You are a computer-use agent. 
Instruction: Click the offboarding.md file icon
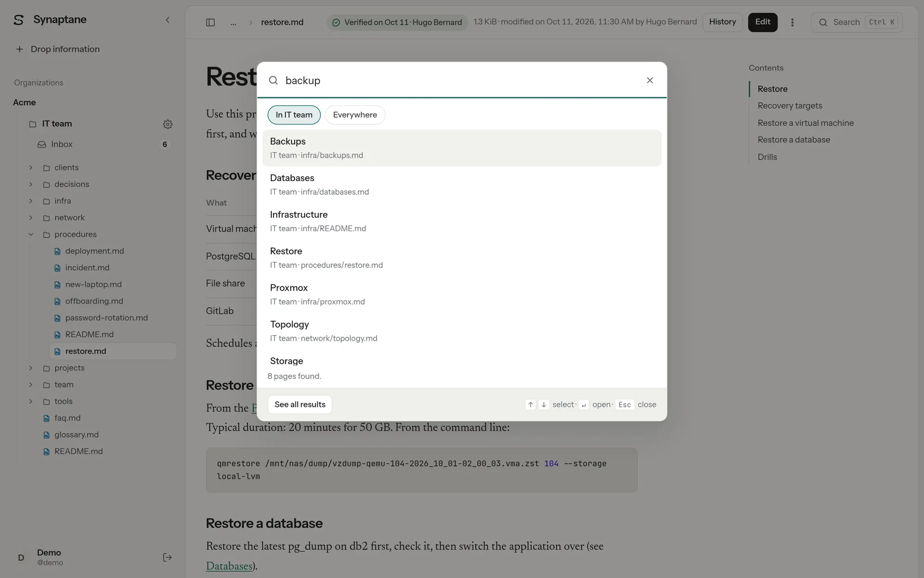tap(57, 301)
